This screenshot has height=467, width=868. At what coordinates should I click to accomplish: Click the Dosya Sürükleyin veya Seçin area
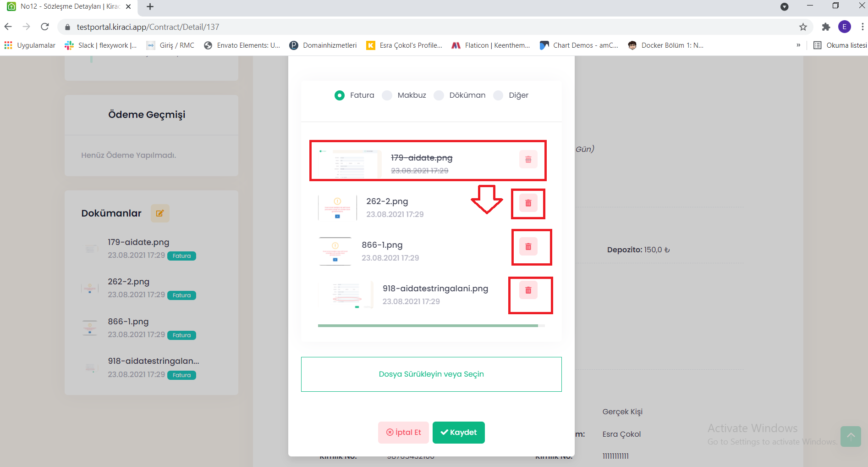click(431, 374)
